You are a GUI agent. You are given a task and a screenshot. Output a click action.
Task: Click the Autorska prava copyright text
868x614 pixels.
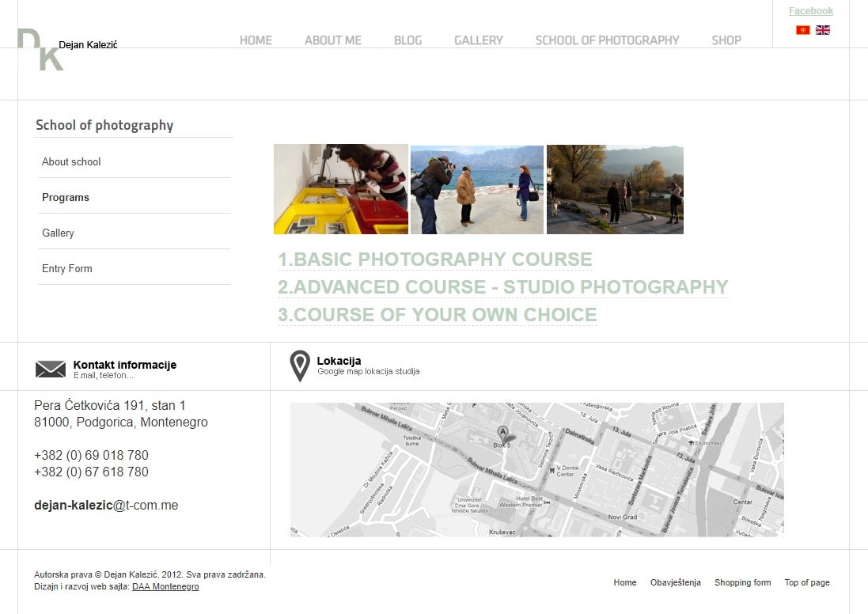(x=150, y=574)
